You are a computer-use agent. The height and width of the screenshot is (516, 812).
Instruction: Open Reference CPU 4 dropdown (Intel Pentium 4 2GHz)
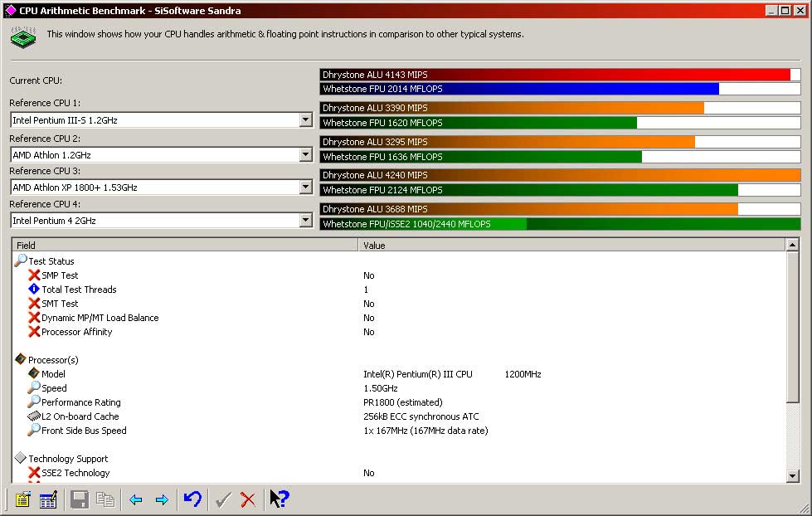[x=305, y=220]
